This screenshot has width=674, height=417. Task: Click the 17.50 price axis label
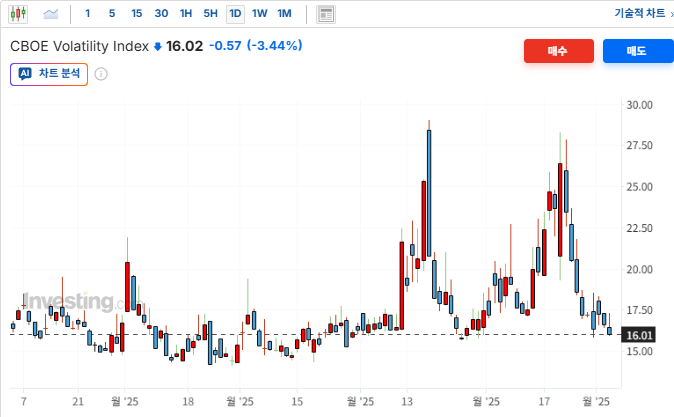639,310
